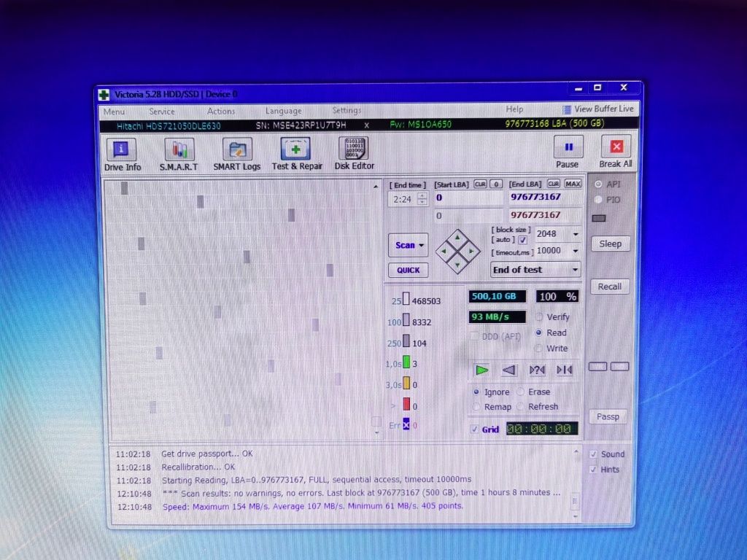Open the Service menu
This screenshot has width=747, height=560.
click(x=162, y=112)
